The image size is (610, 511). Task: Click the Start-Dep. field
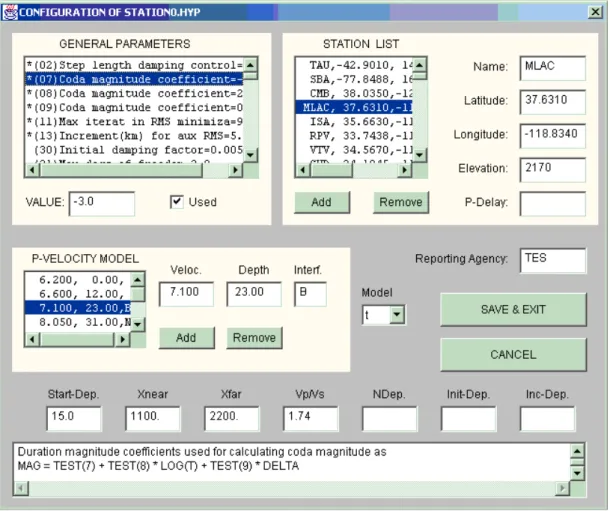click(x=74, y=418)
